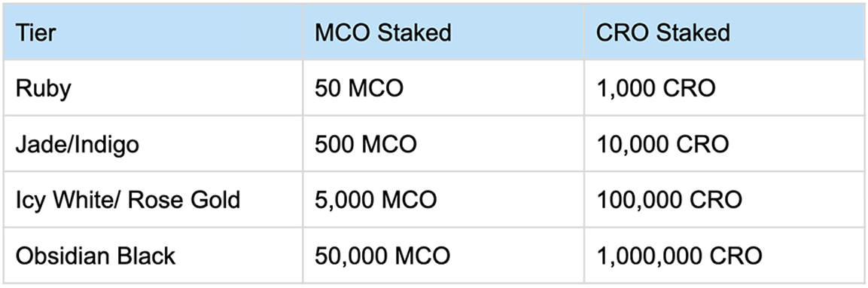The image size is (868, 288).
Task: Click the 1,000 CRO cell
Action: click(x=724, y=88)
